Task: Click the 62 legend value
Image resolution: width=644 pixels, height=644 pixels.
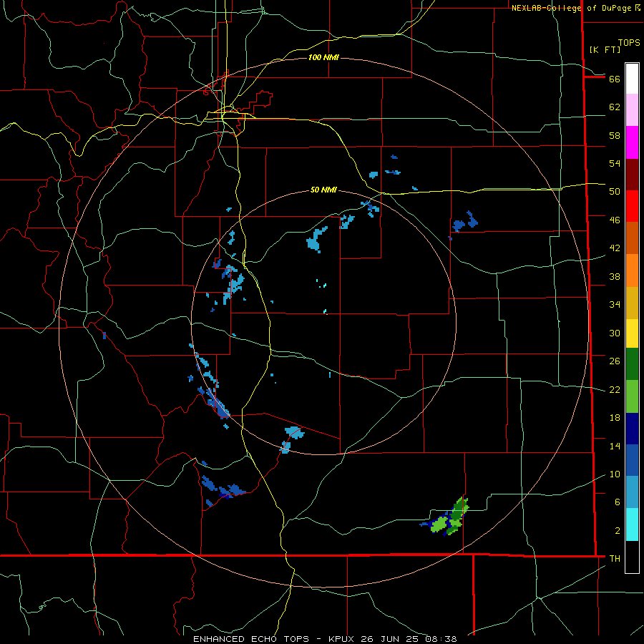Action: coord(615,107)
